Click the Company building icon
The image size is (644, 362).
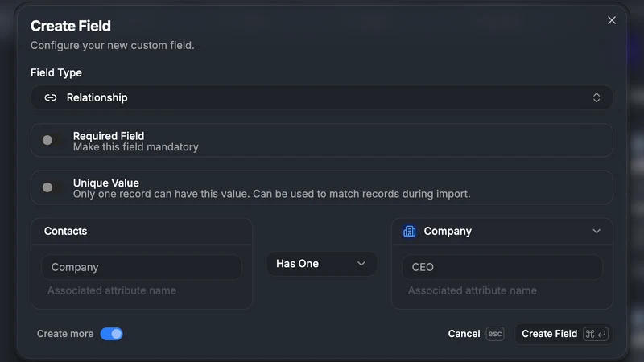coord(410,232)
